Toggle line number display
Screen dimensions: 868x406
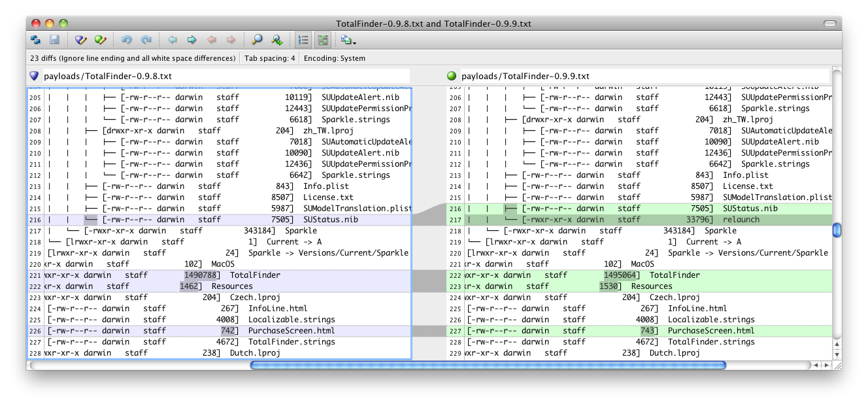click(302, 39)
